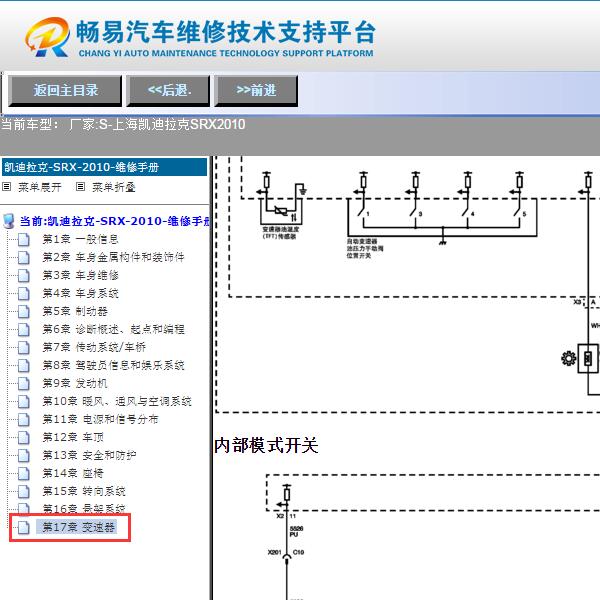
Task: Click the 菜单展开 list icon
Action: pos(7,187)
